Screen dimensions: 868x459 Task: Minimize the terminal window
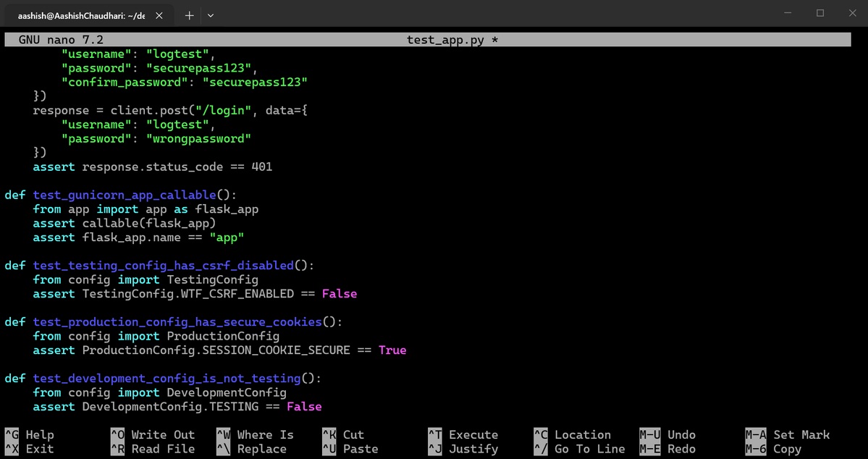click(788, 13)
